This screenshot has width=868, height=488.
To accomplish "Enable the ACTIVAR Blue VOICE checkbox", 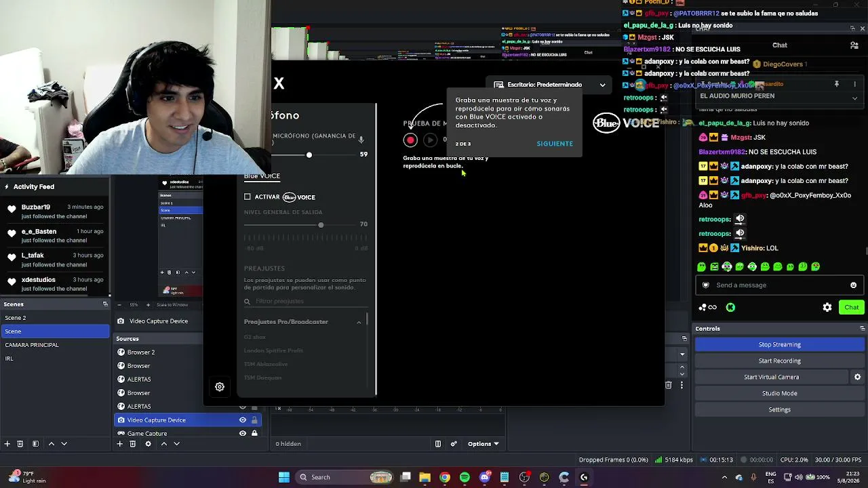I will pos(248,197).
